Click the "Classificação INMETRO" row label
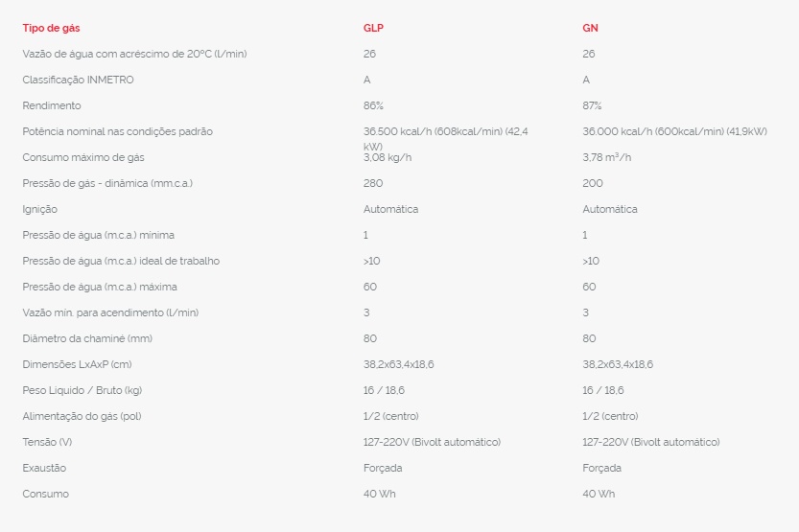This screenshot has height=532, width=799. click(x=78, y=80)
